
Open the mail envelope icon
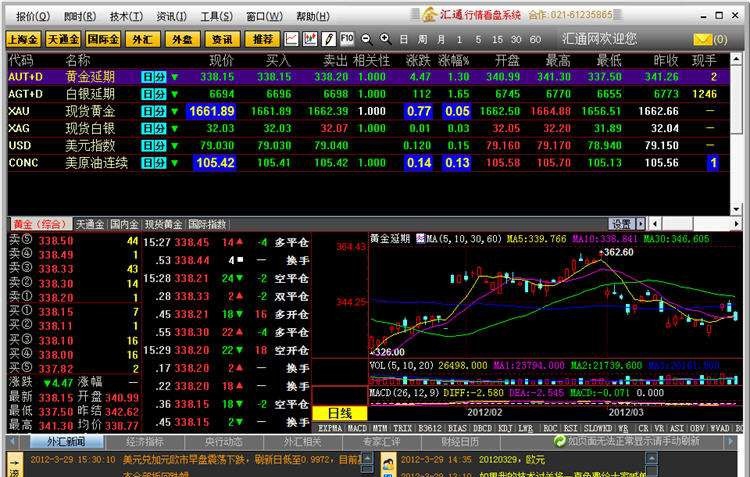[702, 39]
